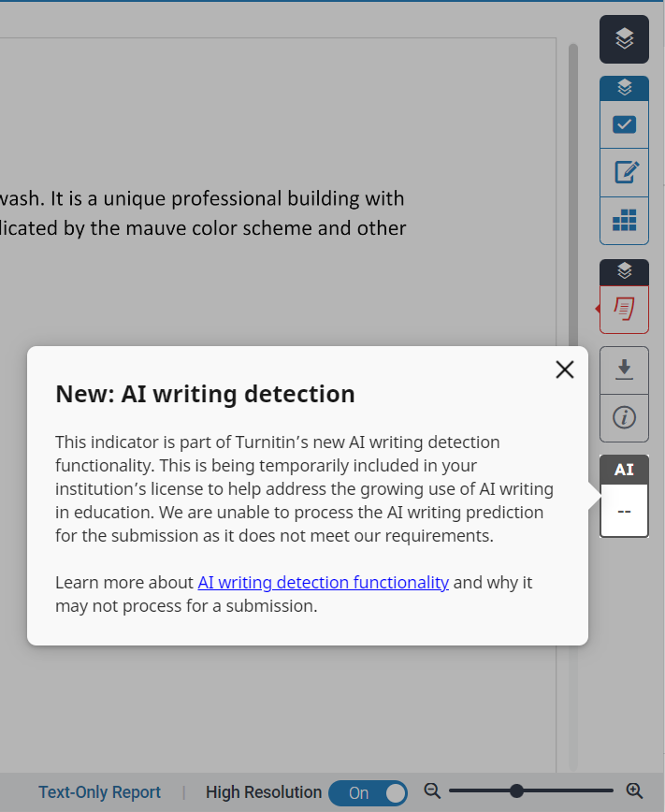
Task: Toggle High Resolution switch off
Action: pyautogui.click(x=368, y=793)
